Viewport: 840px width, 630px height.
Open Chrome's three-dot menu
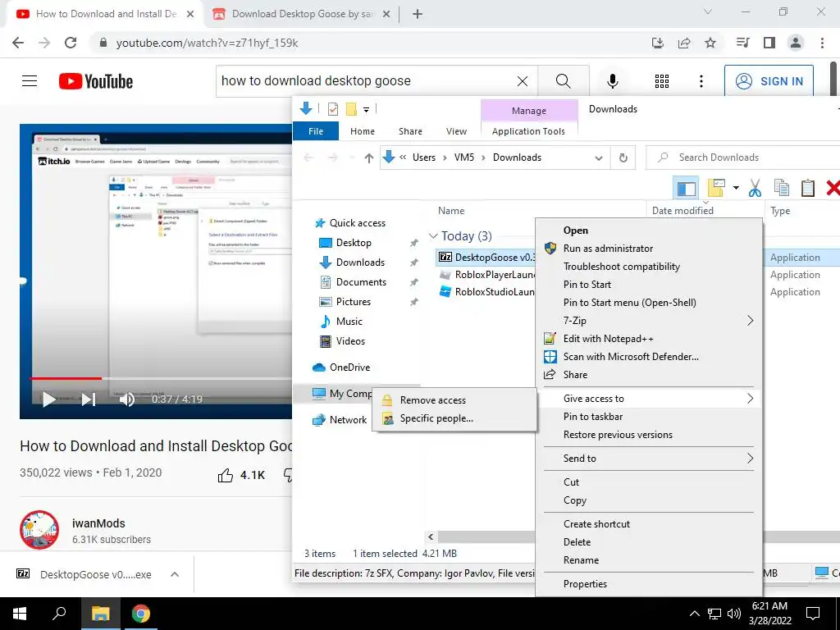(822, 43)
